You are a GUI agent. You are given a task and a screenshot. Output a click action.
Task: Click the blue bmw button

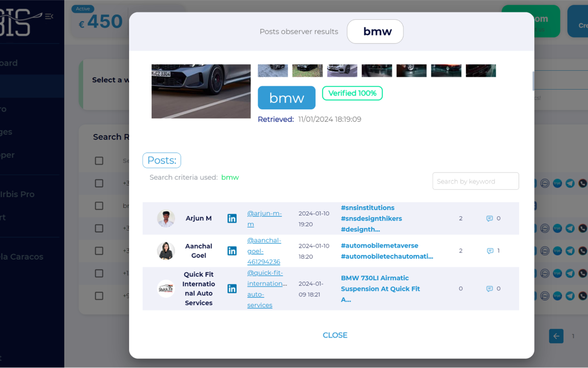click(287, 98)
